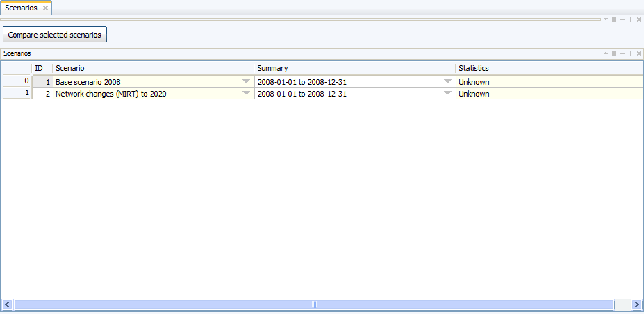Click Unknown statistics in Network changes row
Image resolution: width=644 pixels, height=314 pixels.
(x=474, y=94)
